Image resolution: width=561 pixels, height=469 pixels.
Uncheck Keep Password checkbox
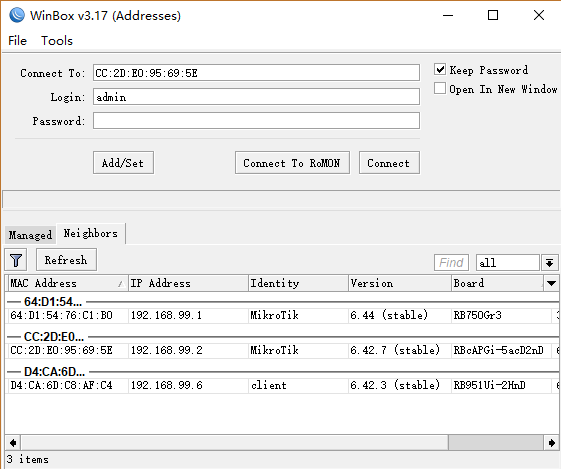[440, 69]
